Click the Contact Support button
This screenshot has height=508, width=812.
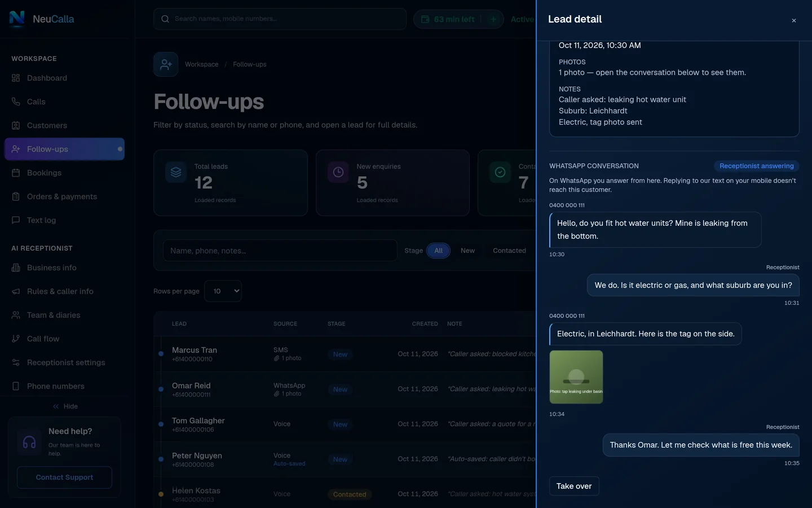click(x=64, y=478)
